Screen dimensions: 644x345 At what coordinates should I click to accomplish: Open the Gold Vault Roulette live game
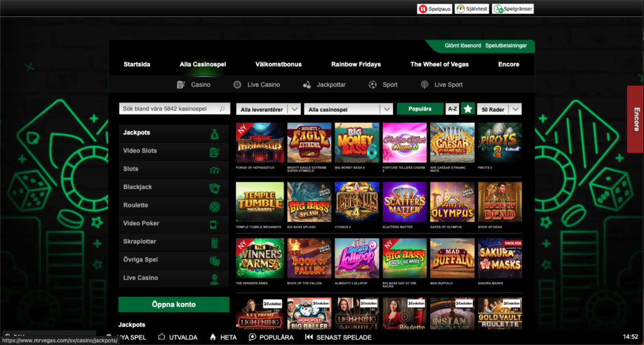pyautogui.click(x=500, y=314)
